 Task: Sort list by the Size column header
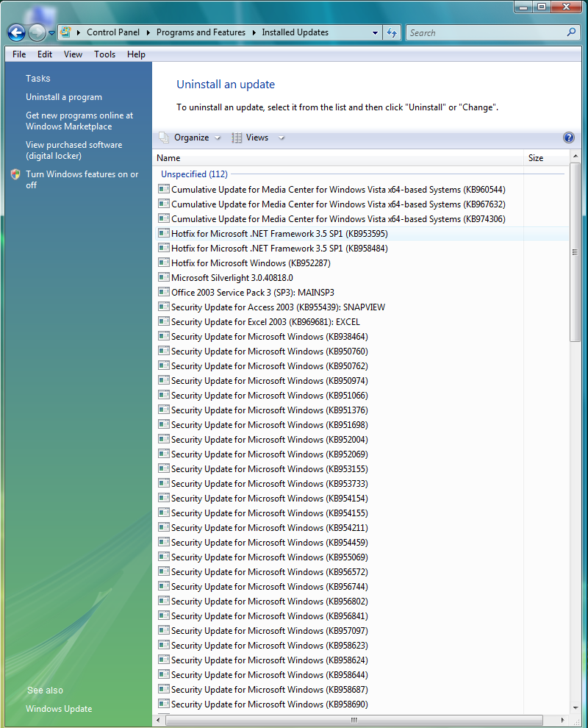pyautogui.click(x=547, y=158)
